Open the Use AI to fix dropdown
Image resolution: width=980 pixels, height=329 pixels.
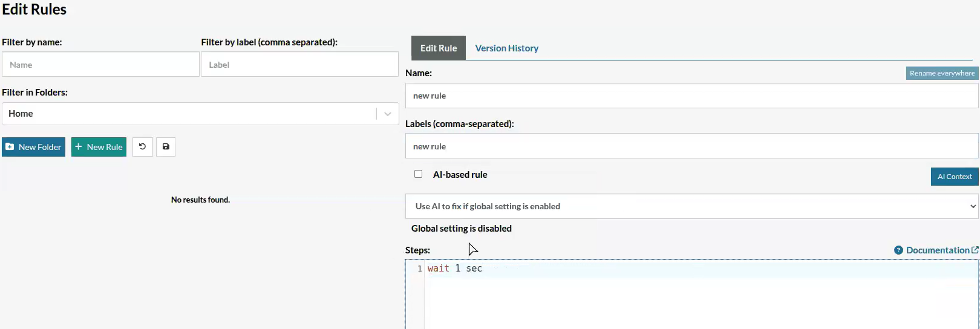pyautogui.click(x=691, y=206)
